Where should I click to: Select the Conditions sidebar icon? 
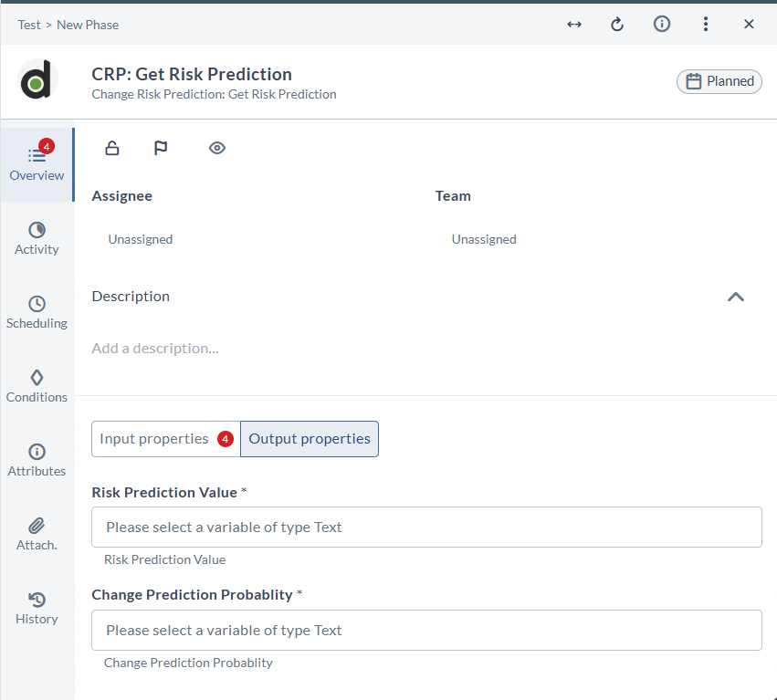[37, 385]
